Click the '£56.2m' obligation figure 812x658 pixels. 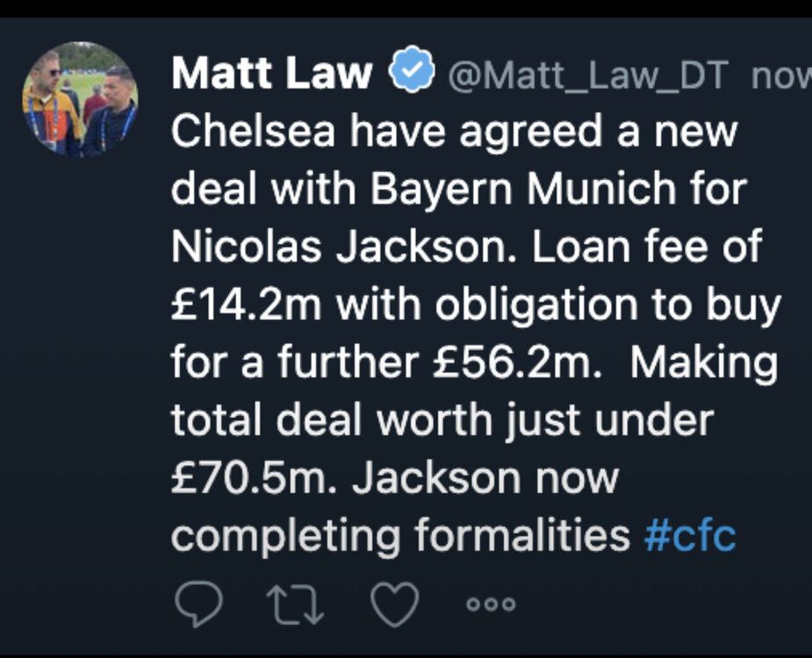coord(512,361)
